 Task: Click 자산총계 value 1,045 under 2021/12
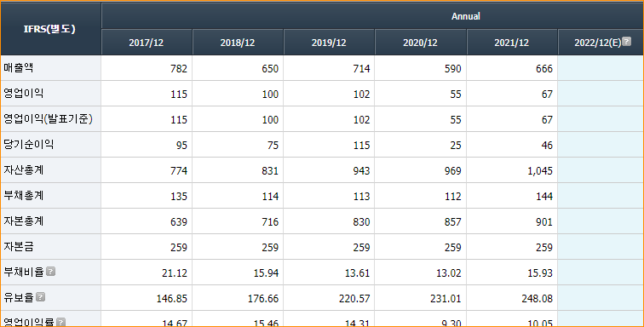(540, 170)
